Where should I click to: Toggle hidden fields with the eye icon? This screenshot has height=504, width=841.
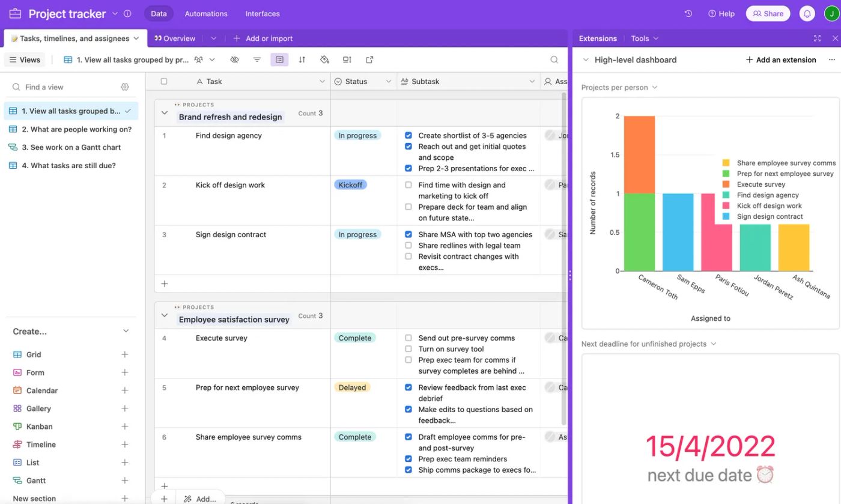[234, 59]
